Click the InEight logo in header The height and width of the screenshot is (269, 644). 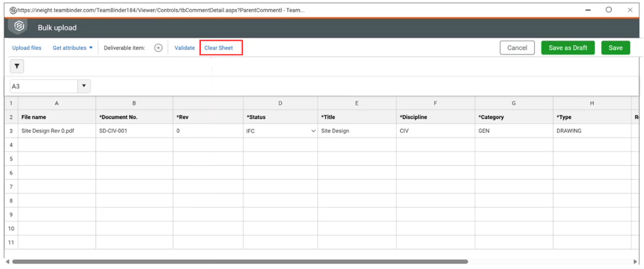(x=18, y=27)
